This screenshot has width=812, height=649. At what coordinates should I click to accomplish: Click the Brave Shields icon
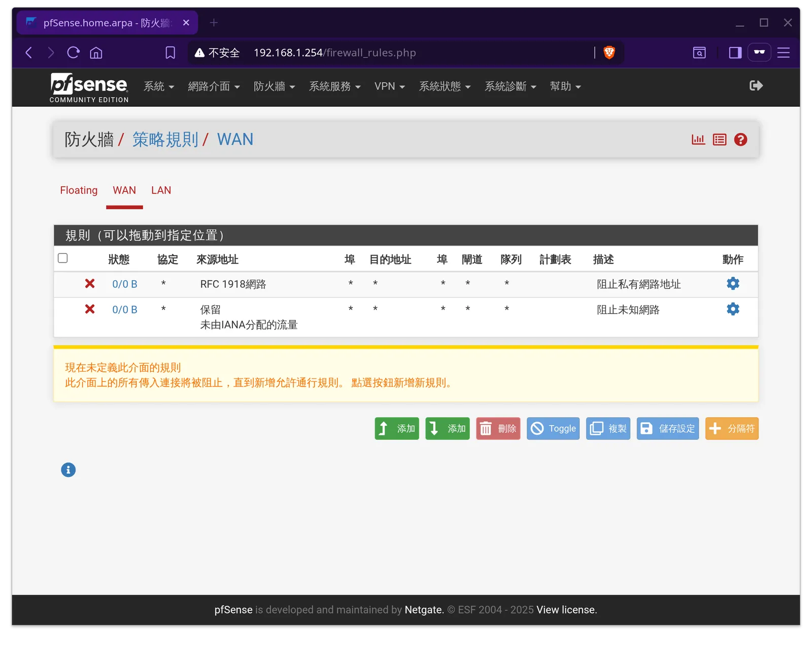pyautogui.click(x=609, y=52)
